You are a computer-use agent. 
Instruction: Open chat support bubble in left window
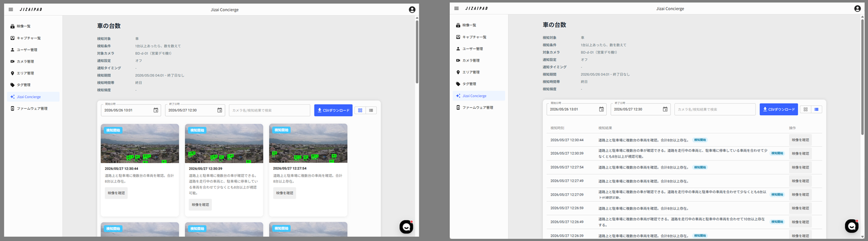coord(406,227)
